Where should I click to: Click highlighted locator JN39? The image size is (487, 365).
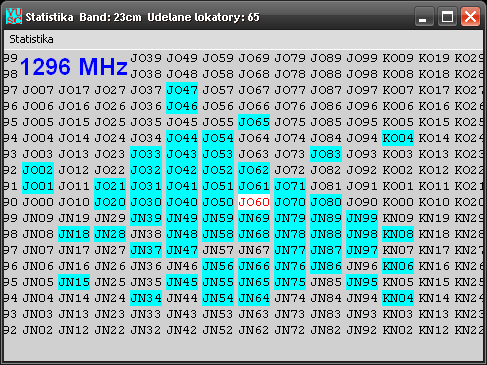coord(146,218)
